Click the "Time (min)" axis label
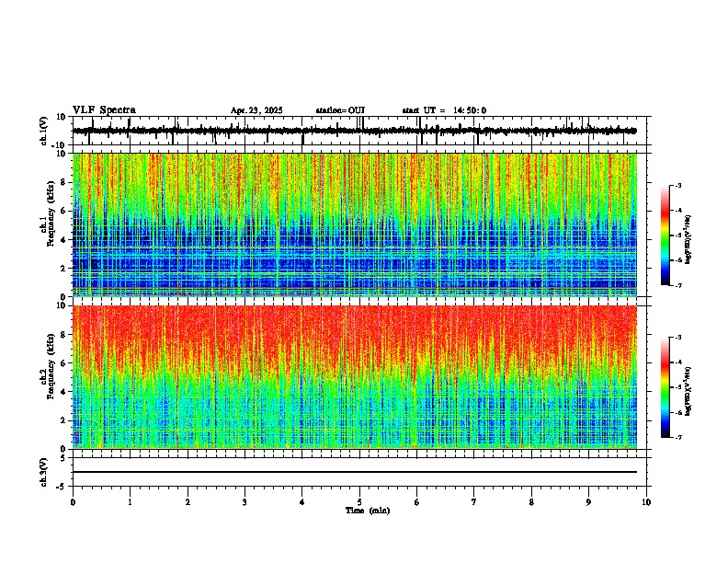The height and width of the screenshot is (563, 728). pos(368,511)
